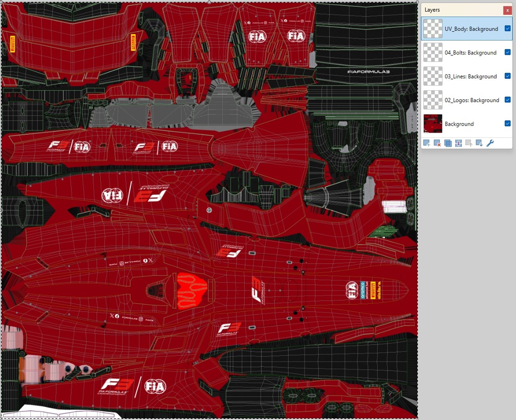Select the 02_Logos layer thumbnail

pos(433,100)
